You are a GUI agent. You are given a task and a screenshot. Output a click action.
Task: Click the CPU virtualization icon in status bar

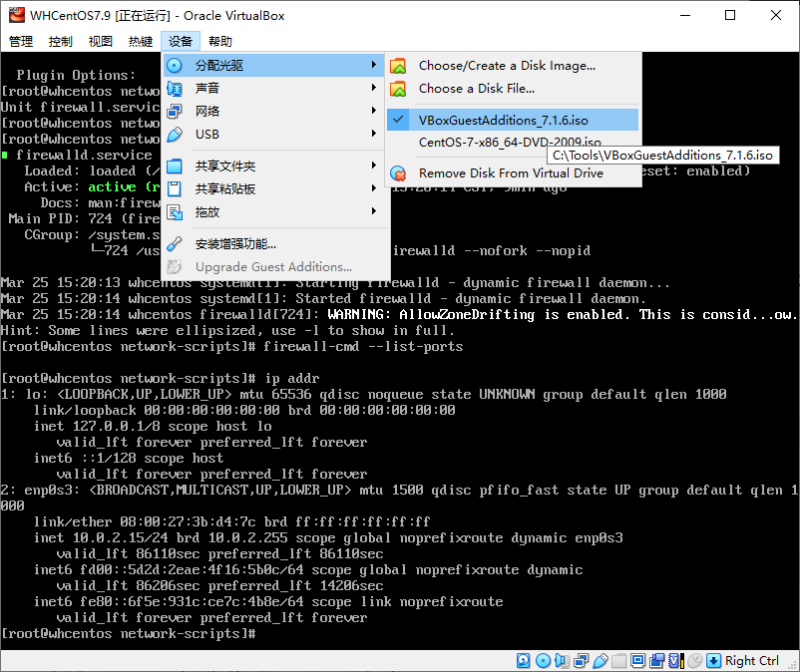(675, 661)
